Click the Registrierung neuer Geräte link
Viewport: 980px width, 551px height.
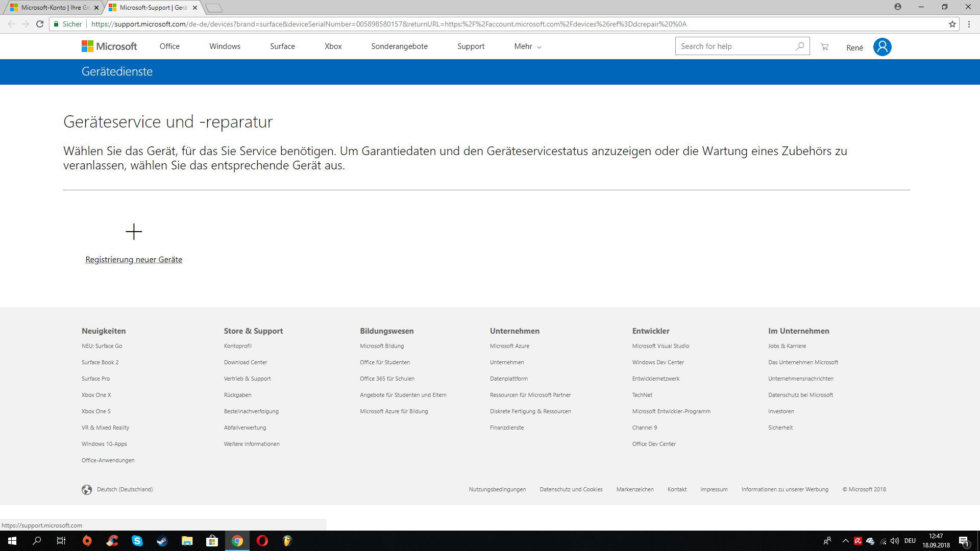[x=134, y=260]
